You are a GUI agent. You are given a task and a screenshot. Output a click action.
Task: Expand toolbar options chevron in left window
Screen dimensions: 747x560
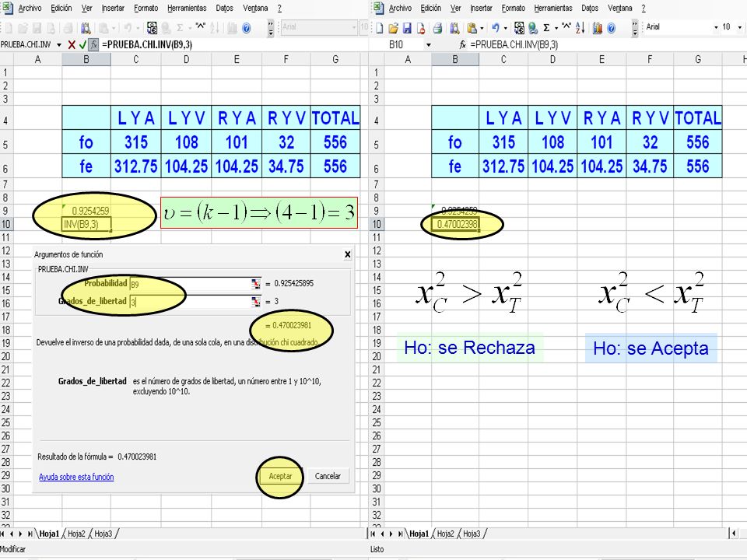point(271,28)
